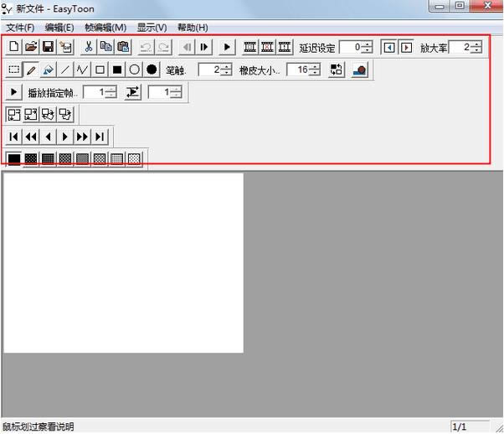The width and height of the screenshot is (504, 434).
Task: Open a file with the folder icon
Action: (31, 47)
